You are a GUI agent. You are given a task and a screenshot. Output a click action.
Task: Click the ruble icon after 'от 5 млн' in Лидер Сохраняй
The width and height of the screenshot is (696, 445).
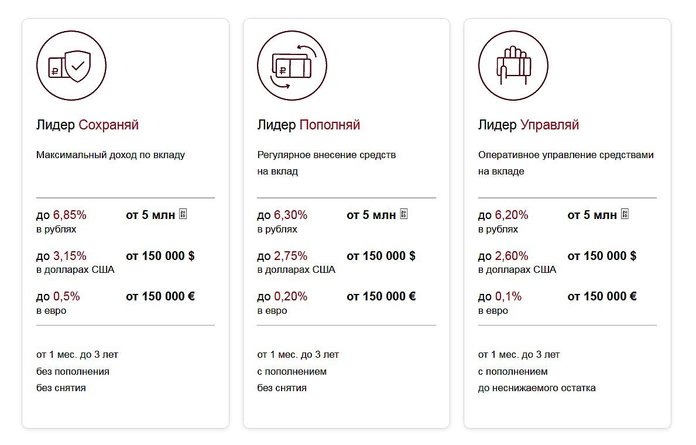coord(183,214)
